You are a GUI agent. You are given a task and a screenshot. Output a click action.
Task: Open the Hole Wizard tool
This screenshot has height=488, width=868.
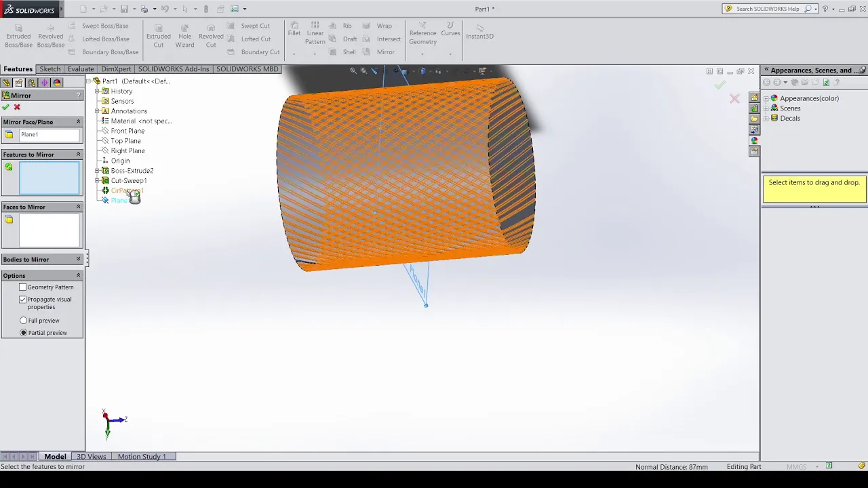pos(184,37)
